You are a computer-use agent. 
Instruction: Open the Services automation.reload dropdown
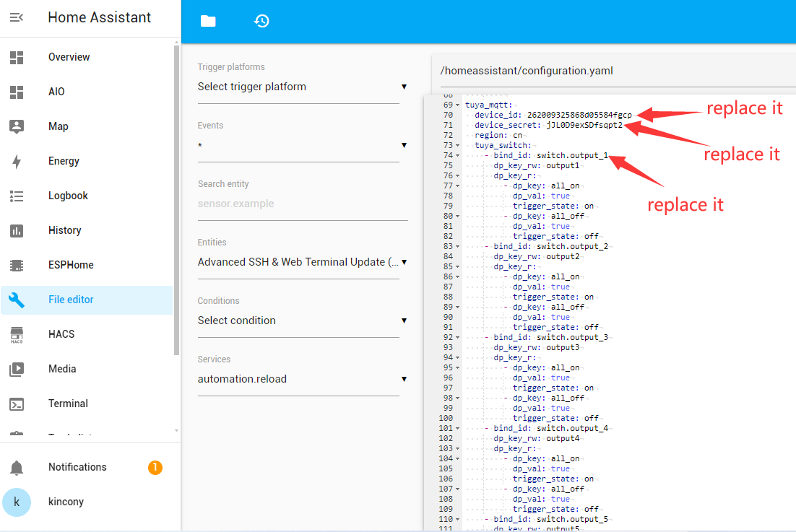tap(302, 380)
